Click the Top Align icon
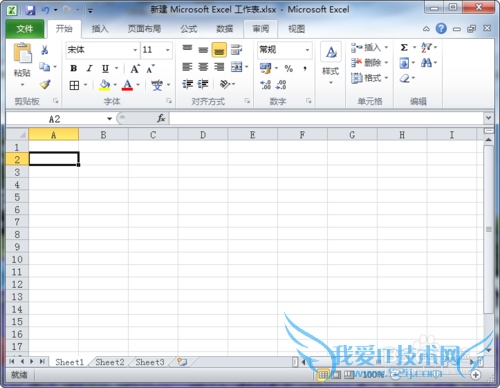Screen dimensions: 500x388 point(187,49)
